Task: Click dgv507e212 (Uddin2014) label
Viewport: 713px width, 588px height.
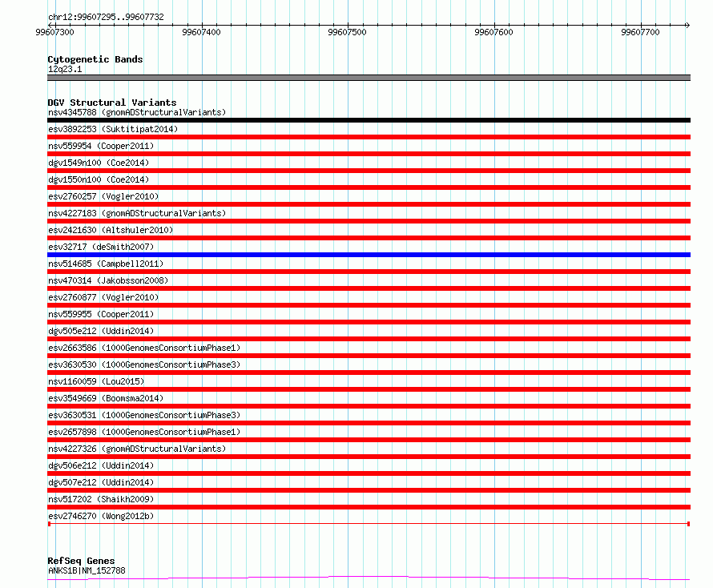Action: pyautogui.click(x=101, y=482)
